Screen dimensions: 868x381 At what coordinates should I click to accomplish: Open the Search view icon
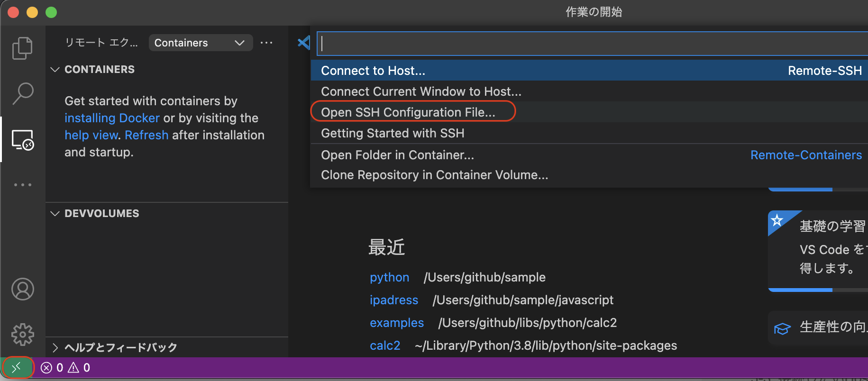(22, 93)
